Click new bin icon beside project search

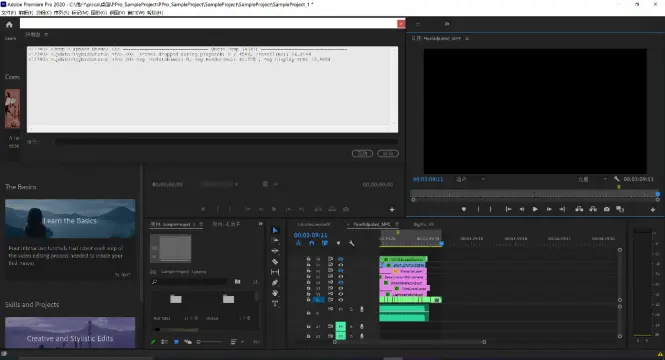point(238,282)
